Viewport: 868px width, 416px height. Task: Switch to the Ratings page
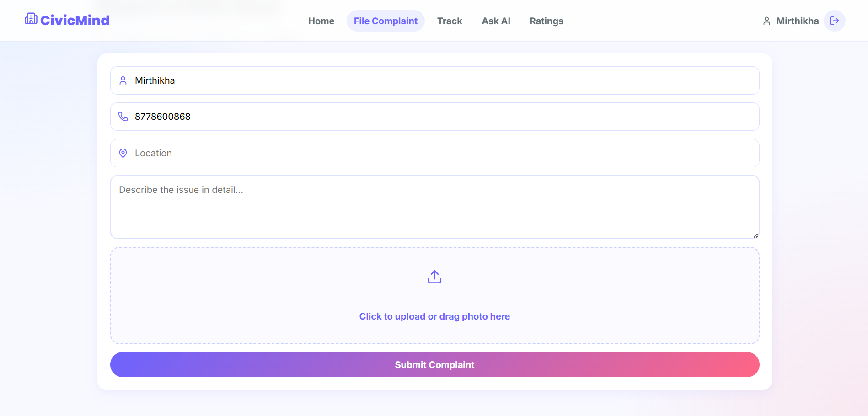(x=547, y=21)
